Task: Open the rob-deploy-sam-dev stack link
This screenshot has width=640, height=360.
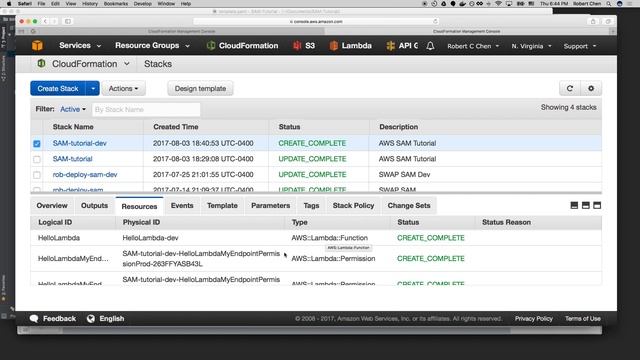Action: (85, 174)
